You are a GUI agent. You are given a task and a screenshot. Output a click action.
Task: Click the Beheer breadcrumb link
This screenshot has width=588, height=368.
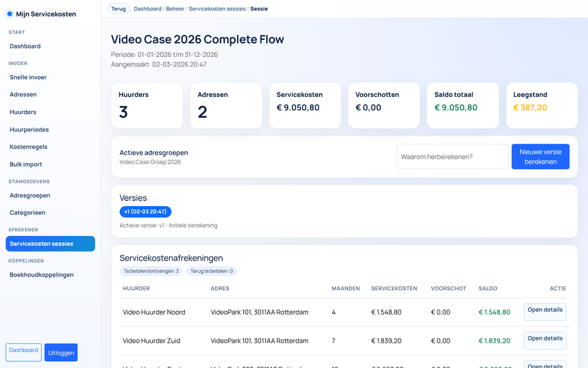point(175,9)
